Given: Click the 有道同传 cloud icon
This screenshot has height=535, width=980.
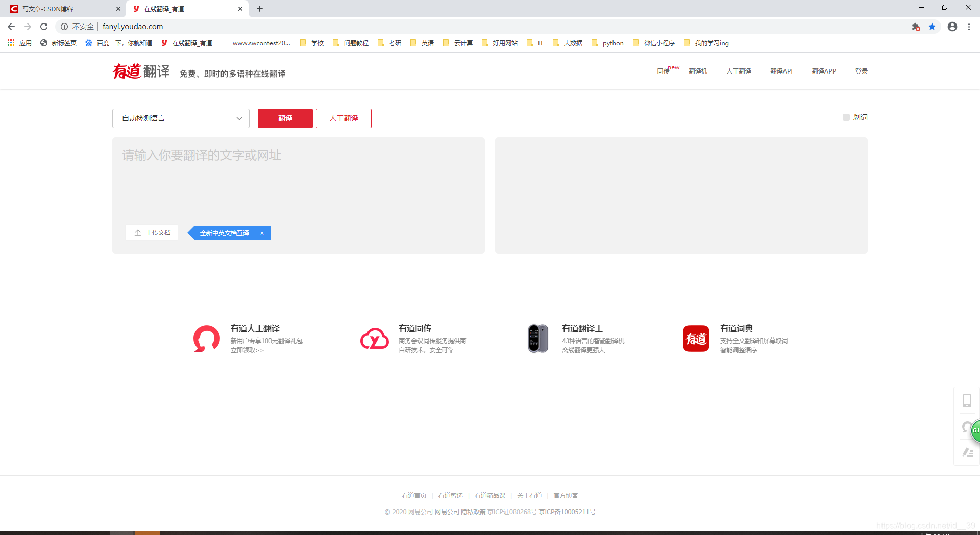Looking at the screenshot, I should tap(375, 338).
